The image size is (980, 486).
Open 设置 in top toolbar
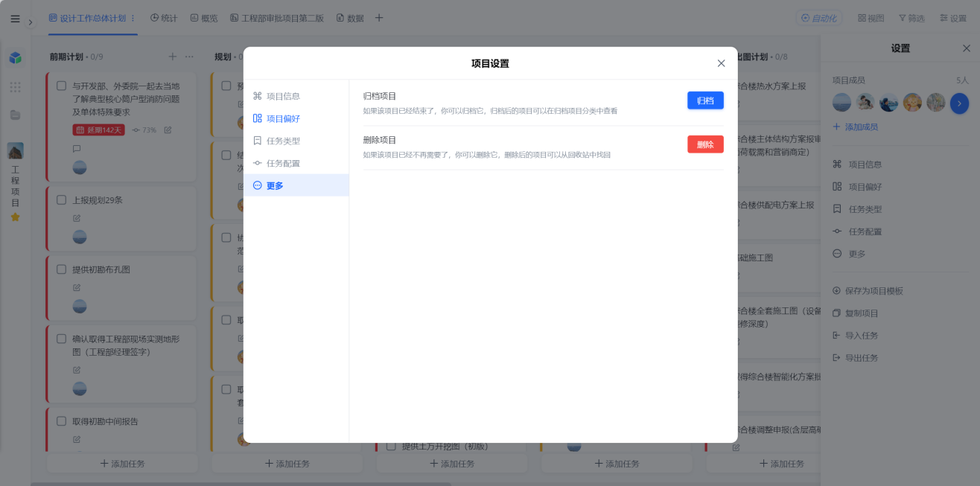coord(952,18)
